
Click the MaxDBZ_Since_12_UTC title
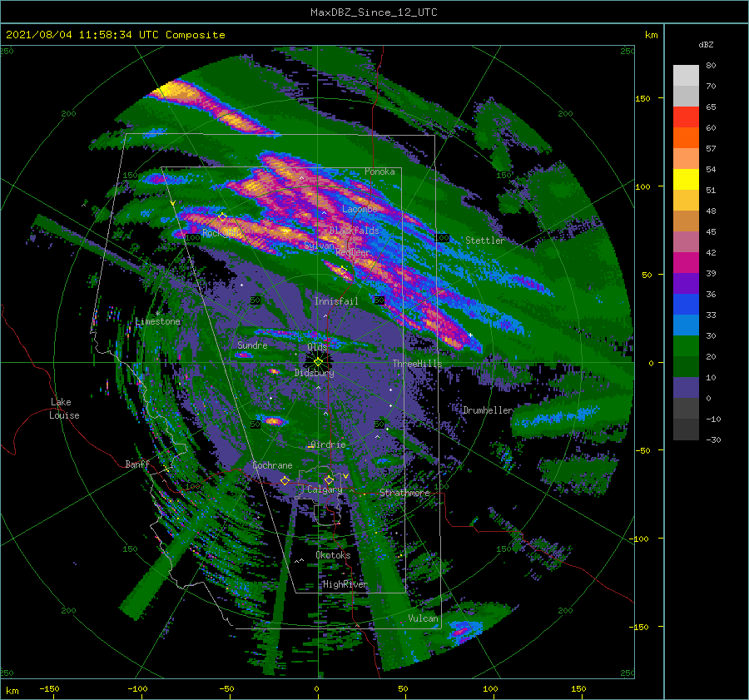click(x=374, y=12)
